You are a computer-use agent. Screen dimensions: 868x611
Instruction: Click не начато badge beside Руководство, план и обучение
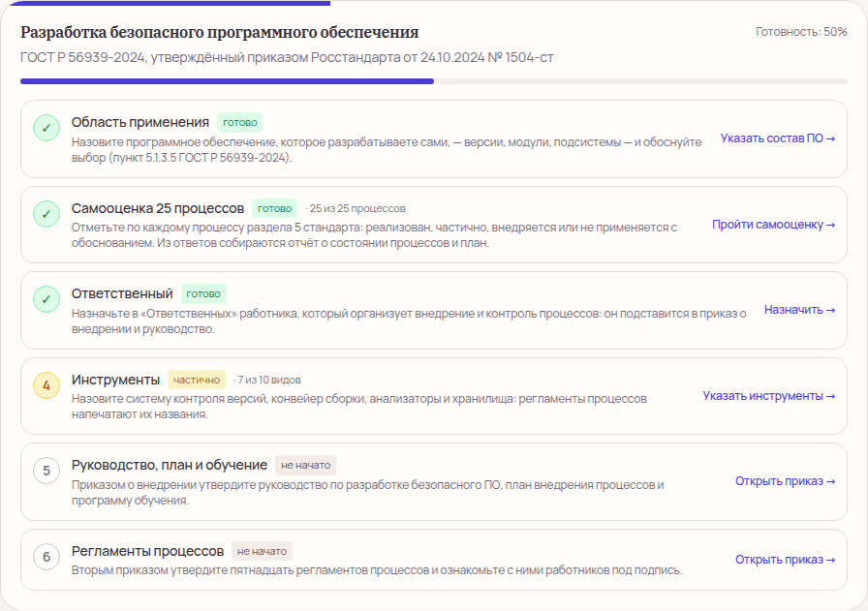pos(305,466)
